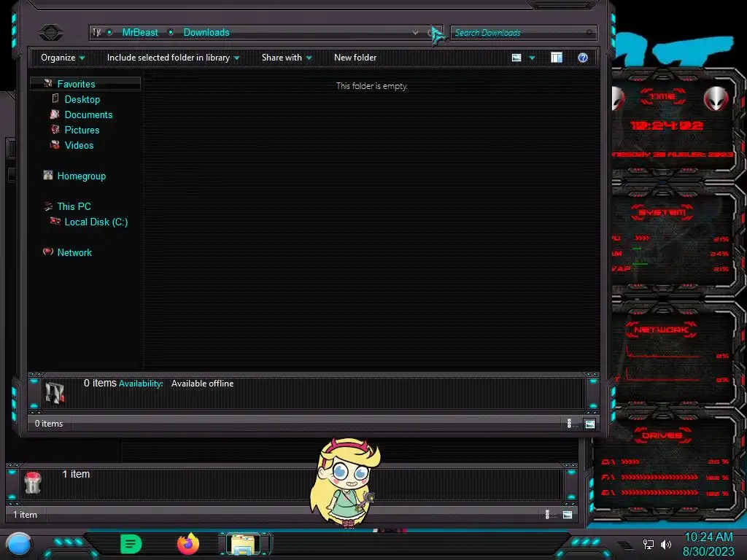Click the Local Disk (C:) drive icon
Screen dimensions: 747x560
point(55,221)
